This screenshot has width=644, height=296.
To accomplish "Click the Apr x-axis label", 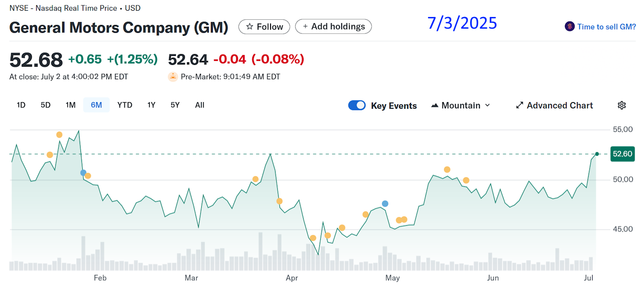I will (x=292, y=278).
